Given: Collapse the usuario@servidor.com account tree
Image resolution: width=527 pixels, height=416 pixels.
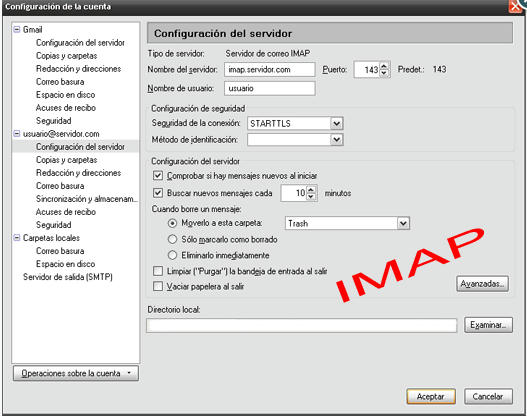Looking at the screenshot, I should (x=16, y=133).
